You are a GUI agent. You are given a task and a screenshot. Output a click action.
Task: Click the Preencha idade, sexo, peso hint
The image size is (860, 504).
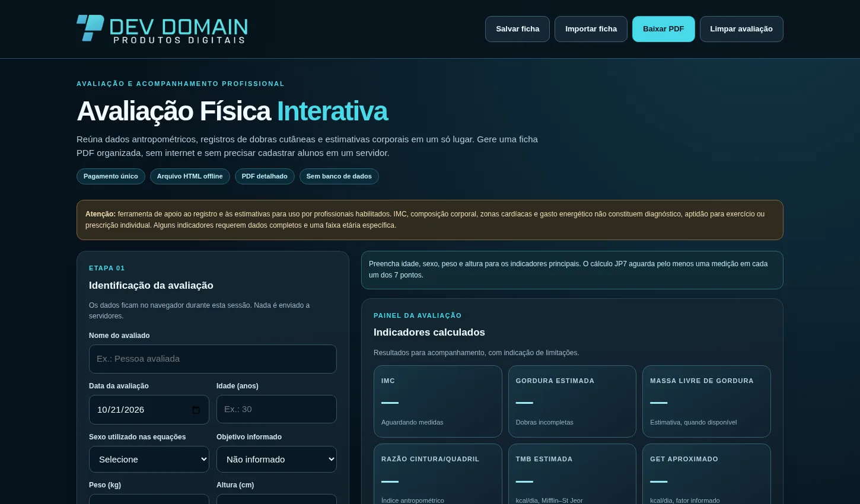point(572,270)
